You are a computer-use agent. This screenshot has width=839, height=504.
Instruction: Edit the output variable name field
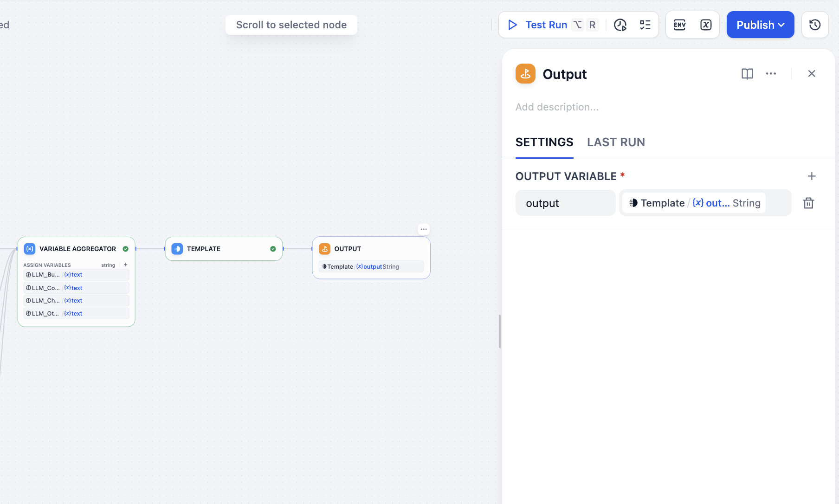point(565,203)
